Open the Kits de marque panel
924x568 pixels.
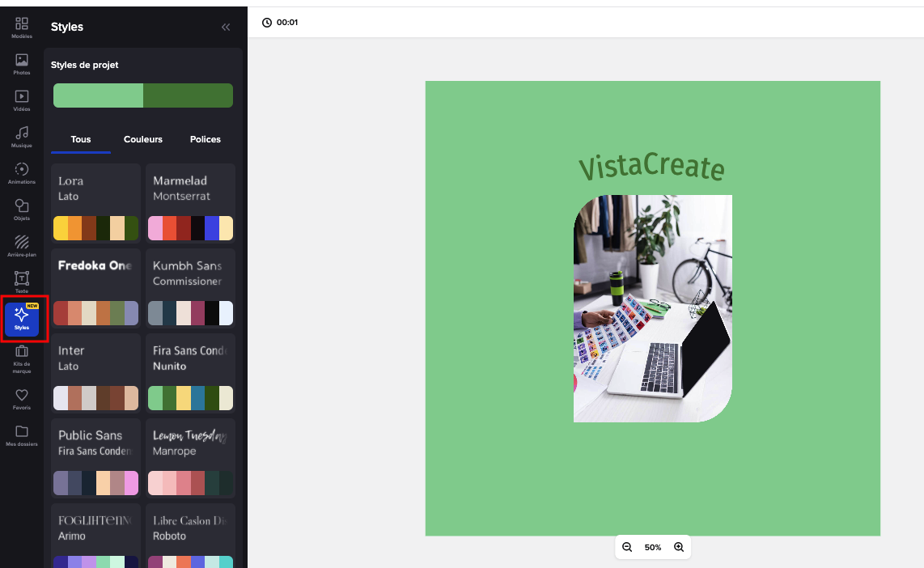pyautogui.click(x=22, y=359)
